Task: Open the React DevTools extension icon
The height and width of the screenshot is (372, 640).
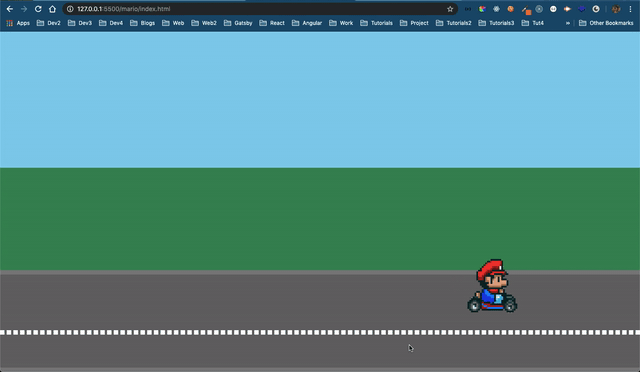Action: tap(496, 9)
